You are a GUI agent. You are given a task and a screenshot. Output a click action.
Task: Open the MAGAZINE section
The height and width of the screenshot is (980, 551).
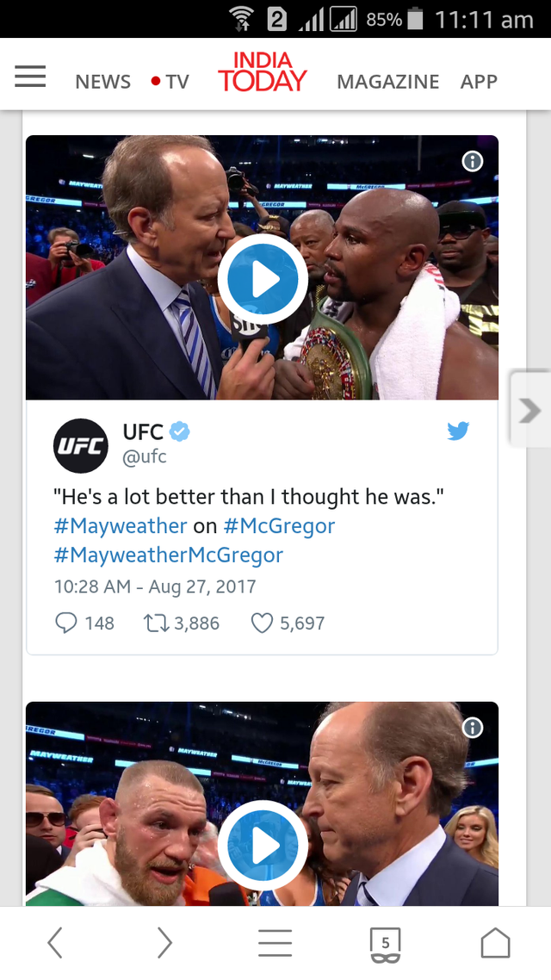(x=388, y=82)
